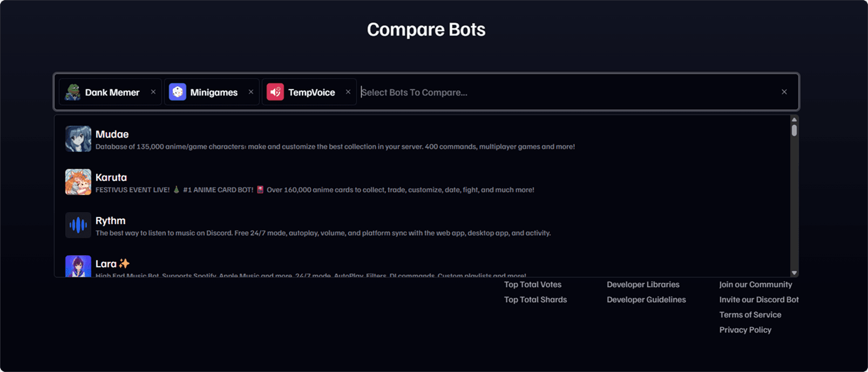Click the dropdown scrollbar down arrow
868x372 pixels.
pyautogui.click(x=794, y=273)
